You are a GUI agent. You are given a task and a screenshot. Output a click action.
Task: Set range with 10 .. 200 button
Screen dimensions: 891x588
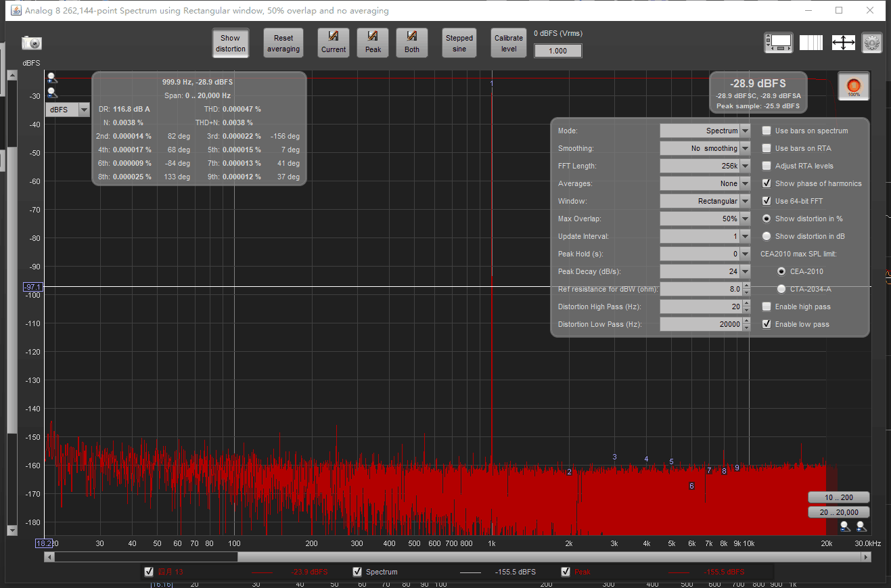tap(838, 497)
